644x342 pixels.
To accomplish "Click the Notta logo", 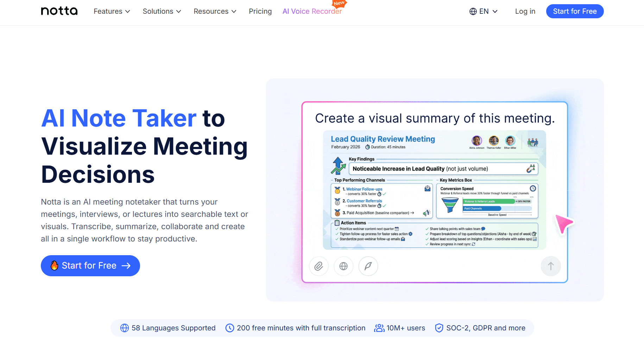I will tap(59, 11).
